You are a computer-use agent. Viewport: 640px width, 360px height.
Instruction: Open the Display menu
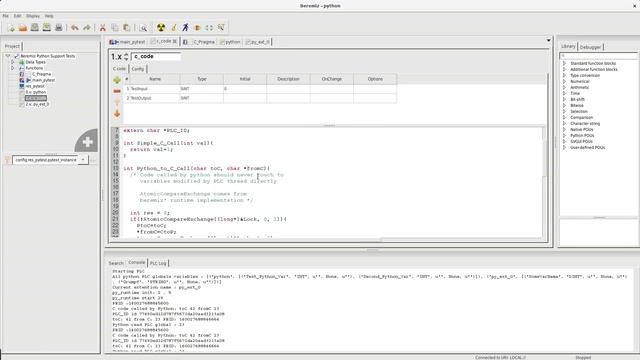pyautogui.click(x=33, y=16)
